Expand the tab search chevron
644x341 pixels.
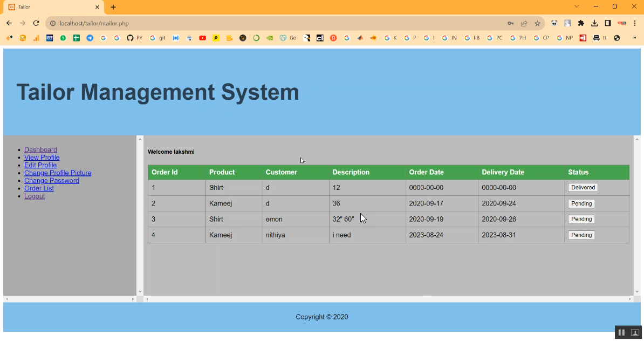(577, 6)
